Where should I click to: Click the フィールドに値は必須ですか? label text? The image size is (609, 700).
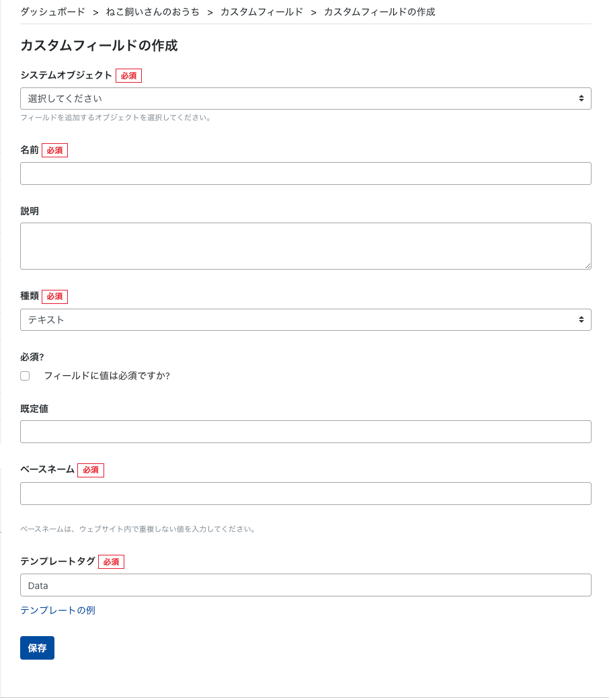106,376
